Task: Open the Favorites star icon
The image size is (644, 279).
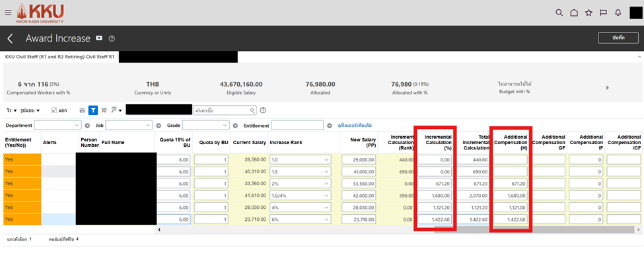Action: [x=589, y=13]
